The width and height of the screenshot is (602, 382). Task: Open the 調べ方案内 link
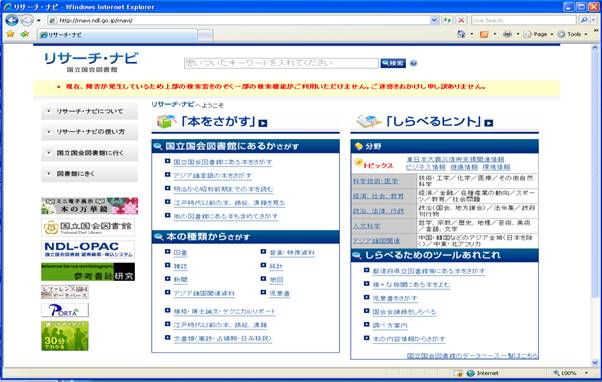(390, 325)
